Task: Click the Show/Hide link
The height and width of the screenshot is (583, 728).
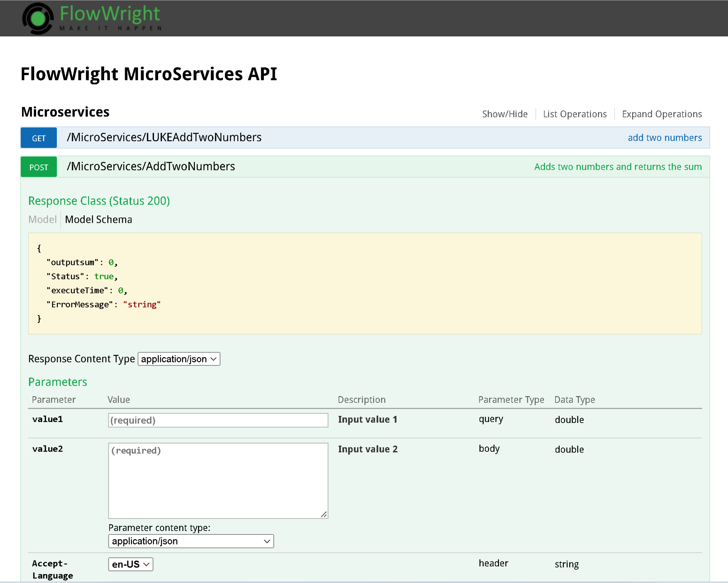Action: 505,114
